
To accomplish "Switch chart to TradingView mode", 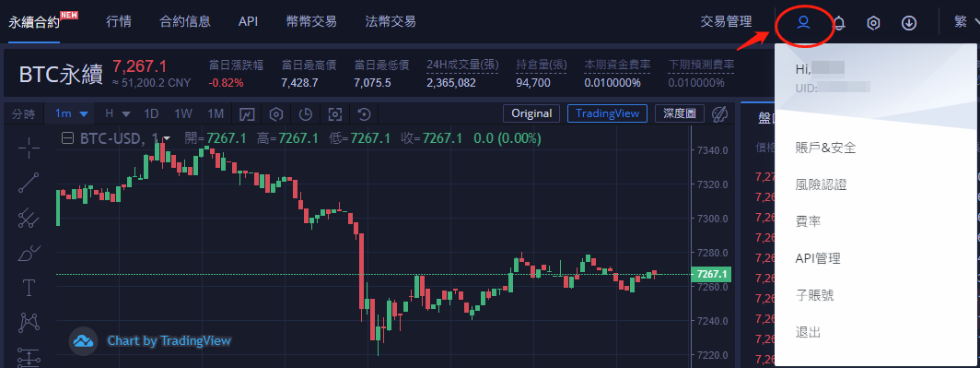I will pos(608,113).
